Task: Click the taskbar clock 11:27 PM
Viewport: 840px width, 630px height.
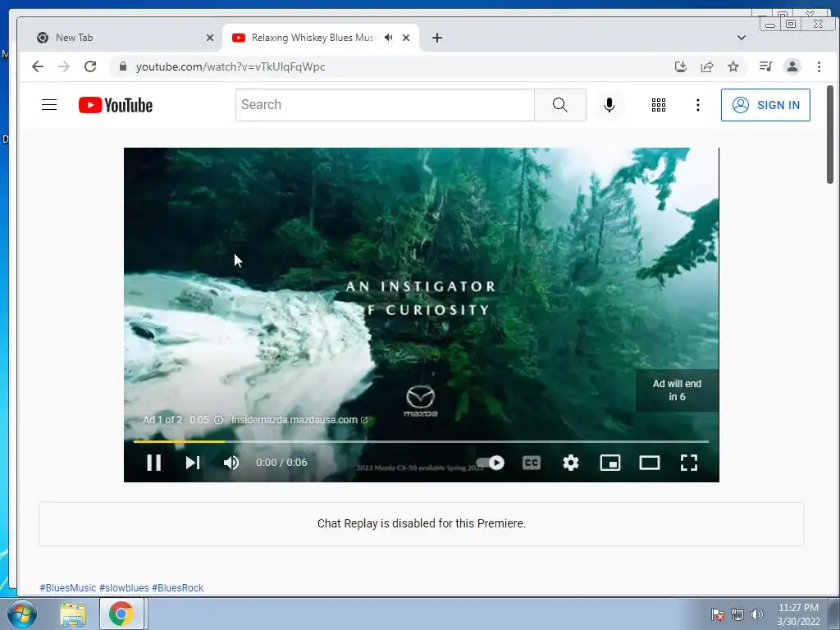Action: (x=798, y=608)
